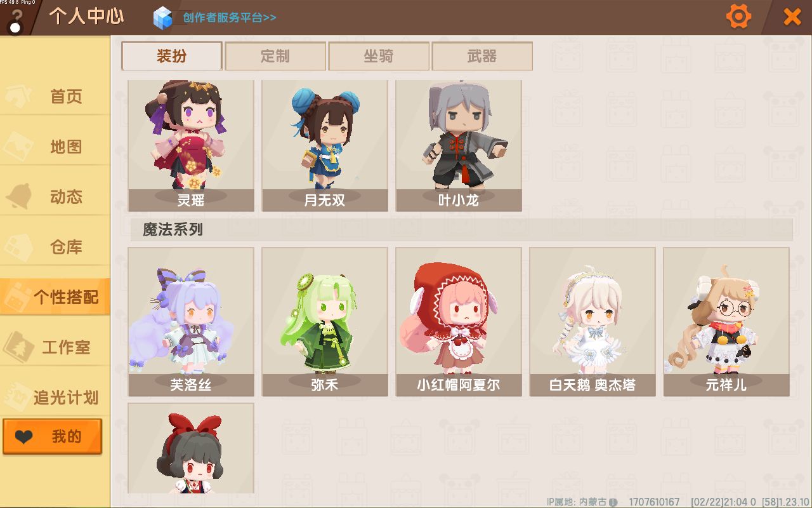
Task: Select the 叶小龙 character skin
Action: (x=459, y=145)
